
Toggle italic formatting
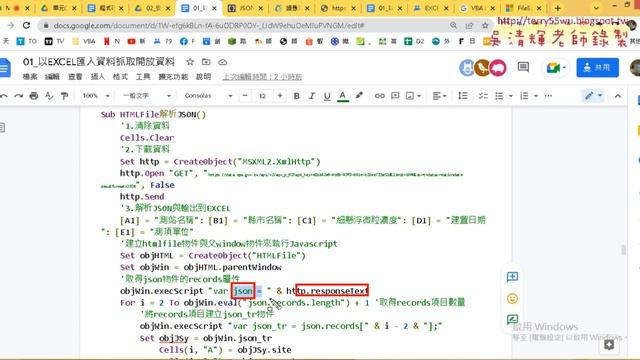pyautogui.click(x=312, y=96)
